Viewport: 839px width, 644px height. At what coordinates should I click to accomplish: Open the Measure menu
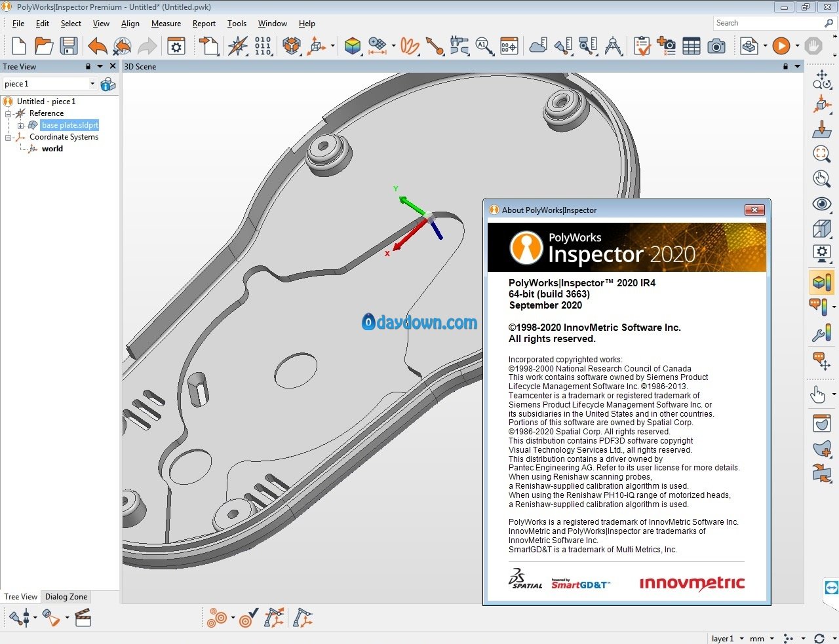point(166,24)
